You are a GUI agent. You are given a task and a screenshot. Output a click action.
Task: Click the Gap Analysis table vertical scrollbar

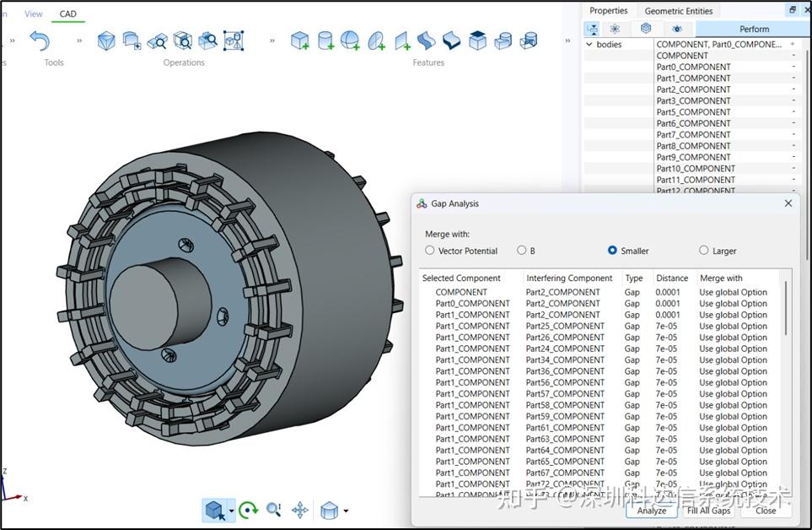tap(786, 309)
